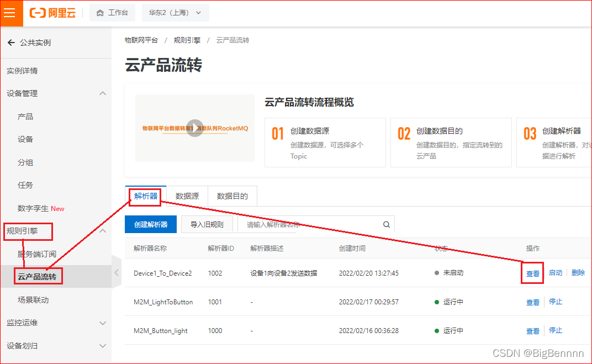Click the search magnifier icon
The image size is (592, 364).
(386, 224)
